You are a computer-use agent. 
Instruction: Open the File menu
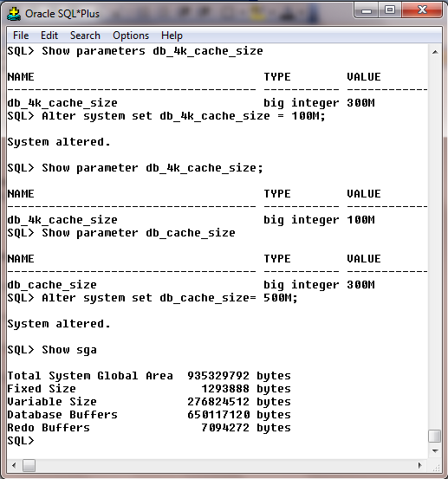click(x=21, y=36)
